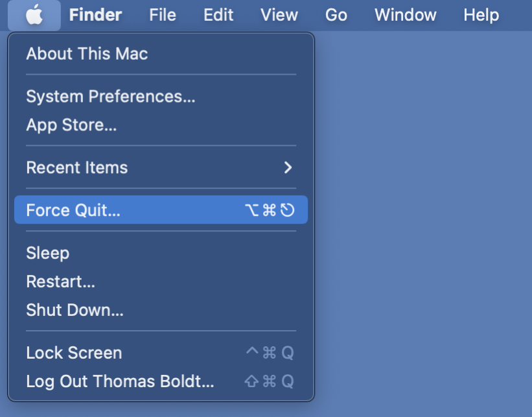The width and height of the screenshot is (532, 417).
Task: Open the Finder menu
Action: [95, 15]
